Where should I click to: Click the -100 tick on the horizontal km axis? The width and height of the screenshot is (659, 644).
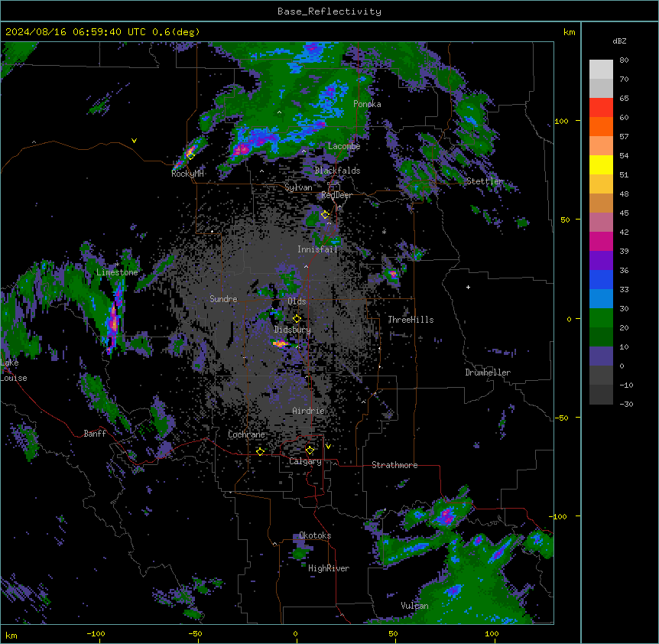pos(96,634)
